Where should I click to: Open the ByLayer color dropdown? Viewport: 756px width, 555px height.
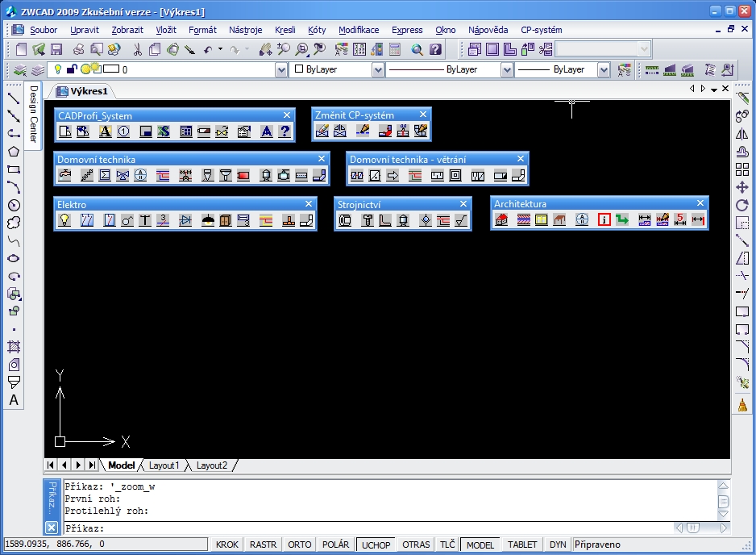(x=378, y=70)
